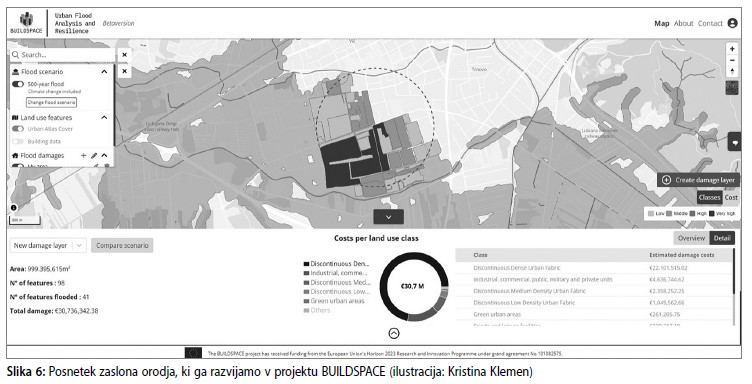Image resolution: width=752 pixels, height=384 pixels.
Task: Click the Very high legend swatch
Action: pyautogui.click(x=712, y=213)
